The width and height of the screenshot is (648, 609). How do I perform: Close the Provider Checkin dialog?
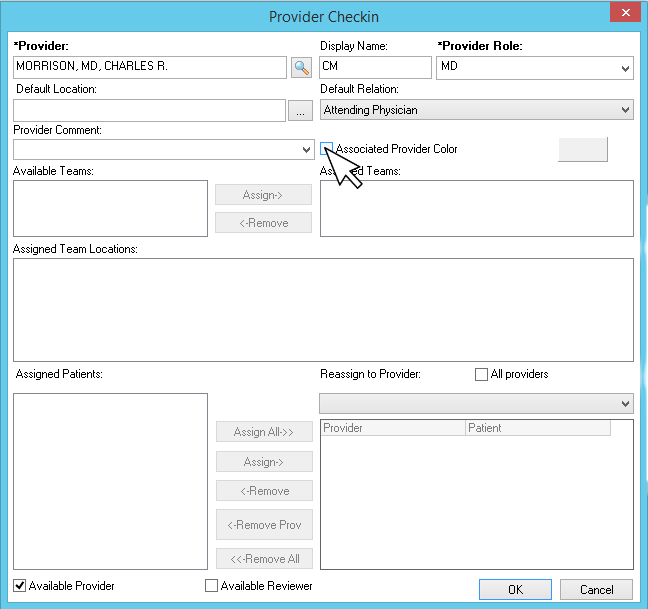624,13
